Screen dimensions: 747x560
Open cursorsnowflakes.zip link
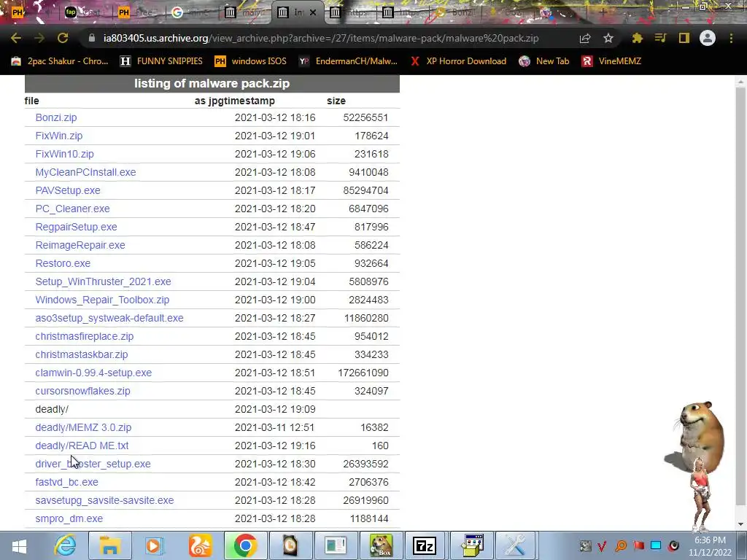(x=82, y=391)
